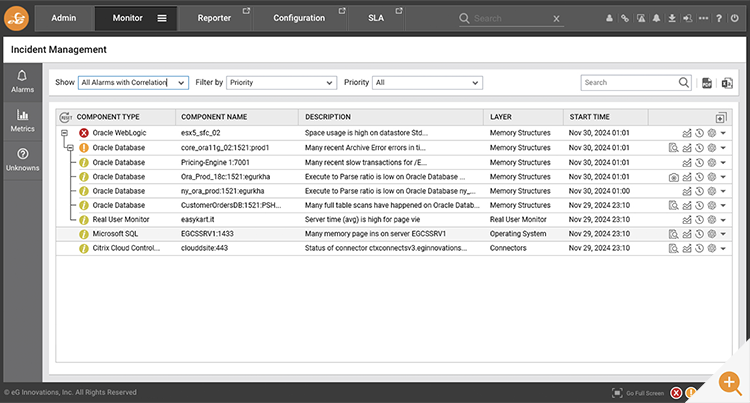750x403 pixels.
Task: Open the user profile icon in top bar
Action: coord(609,18)
